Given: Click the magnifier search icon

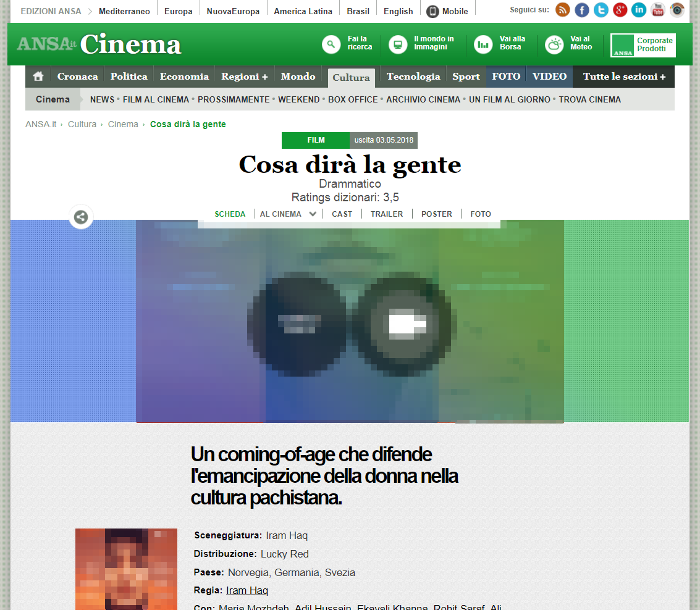Looking at the screenshot, I should [331, 44].
